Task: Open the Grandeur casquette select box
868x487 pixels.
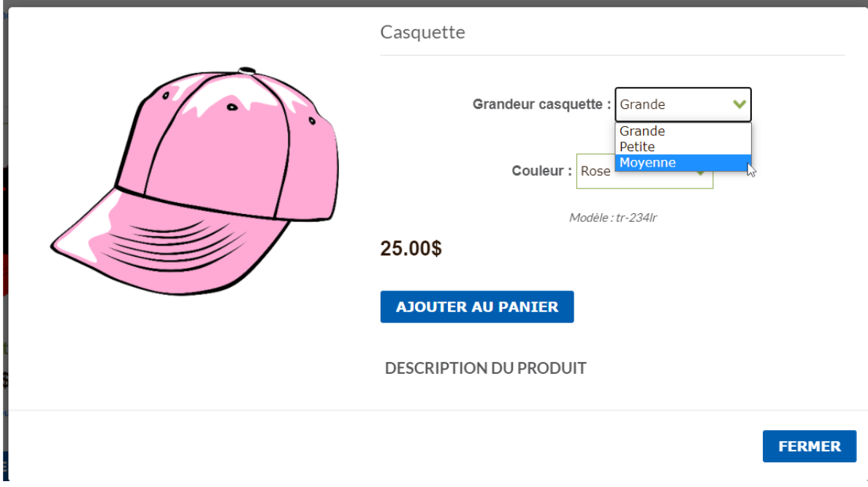Action: coord(683,104)
